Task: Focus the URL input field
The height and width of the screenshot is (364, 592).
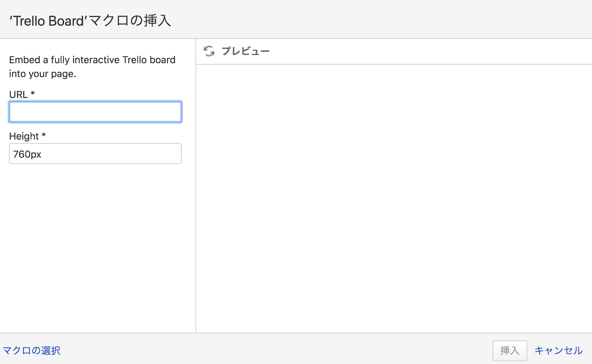Action: pos(95,112)
